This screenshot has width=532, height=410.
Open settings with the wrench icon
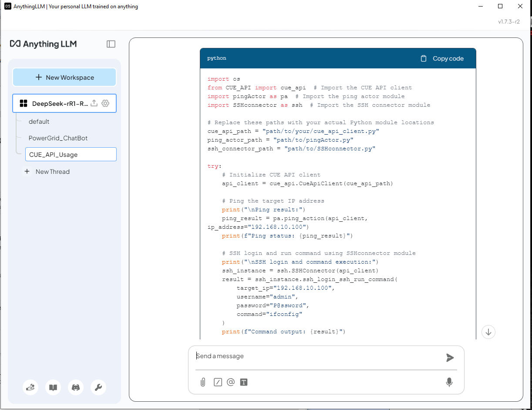[98, 387]
